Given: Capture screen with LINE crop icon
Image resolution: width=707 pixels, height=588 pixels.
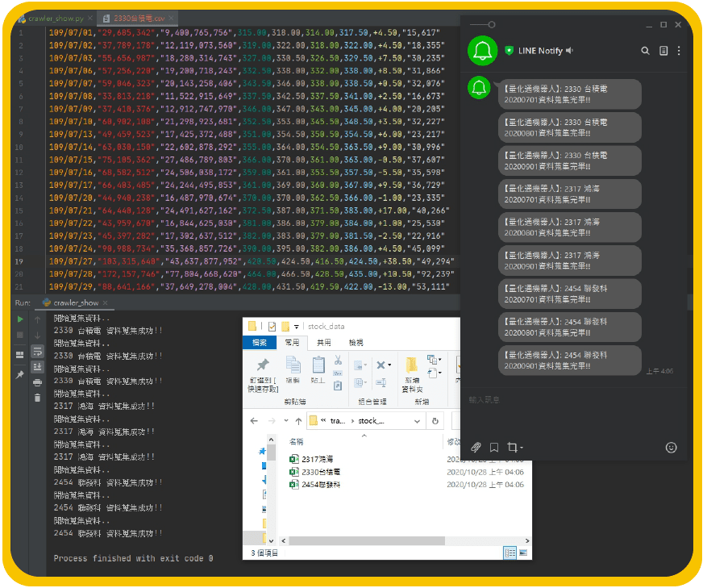Looking at the screenshot, I should pos(512,447).
